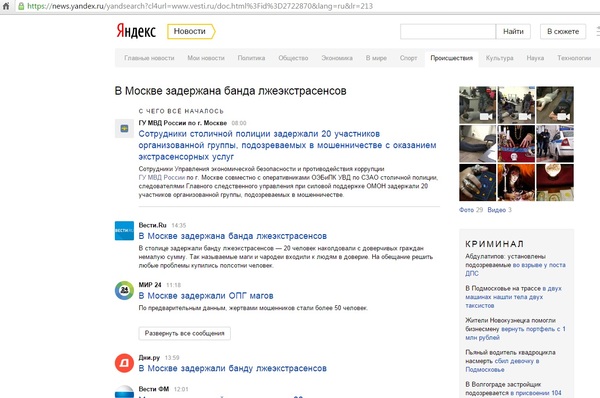Switch to the Культура tab
The height and width of the screenshot is (398, 600).
[499, 58]
